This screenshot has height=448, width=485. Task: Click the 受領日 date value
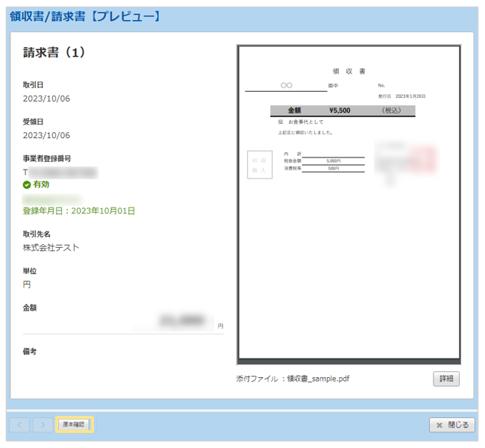coord(46,135)
